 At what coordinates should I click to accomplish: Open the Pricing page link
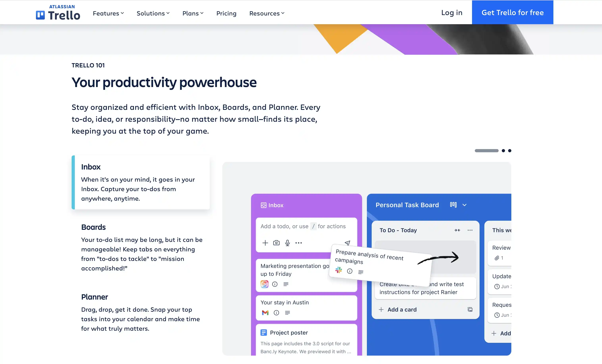pos(226,13)
